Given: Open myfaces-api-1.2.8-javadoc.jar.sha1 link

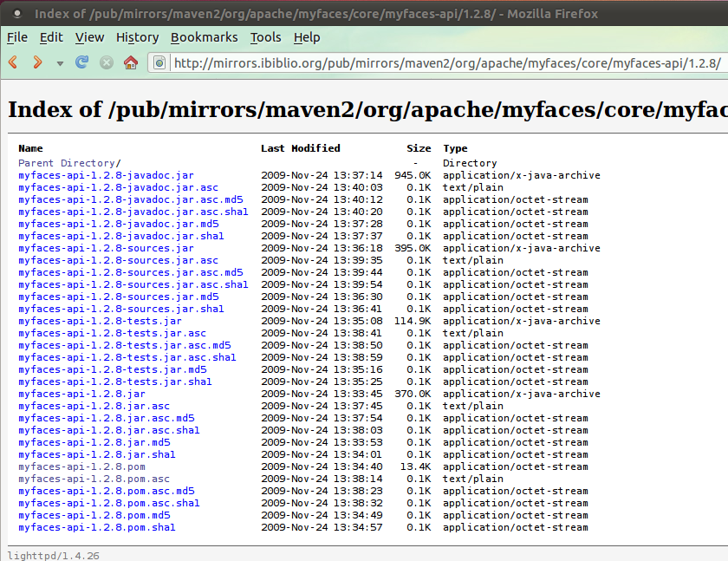Looking at the screenshot, I should click(121, 236).
